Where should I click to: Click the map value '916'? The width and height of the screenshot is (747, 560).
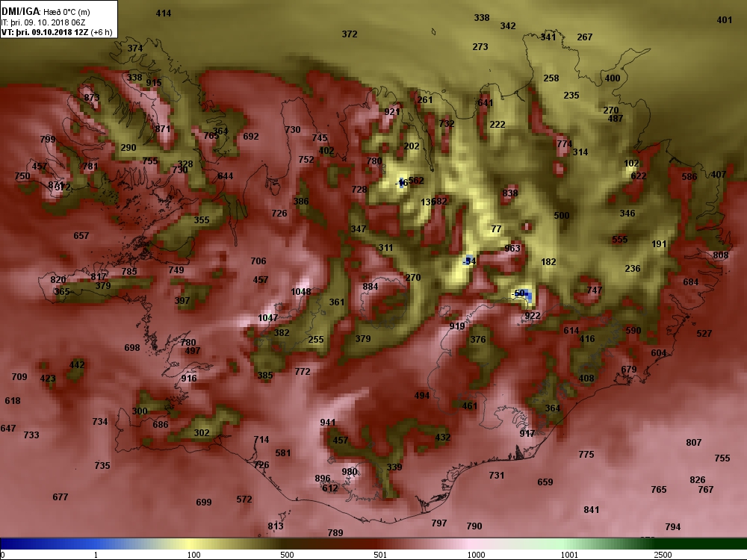coord(189,379)
